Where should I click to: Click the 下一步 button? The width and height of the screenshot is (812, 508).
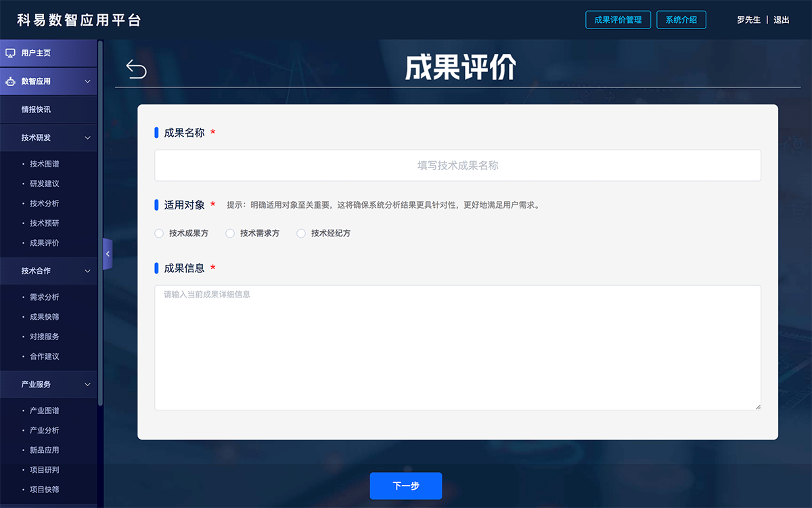[405, 486]
